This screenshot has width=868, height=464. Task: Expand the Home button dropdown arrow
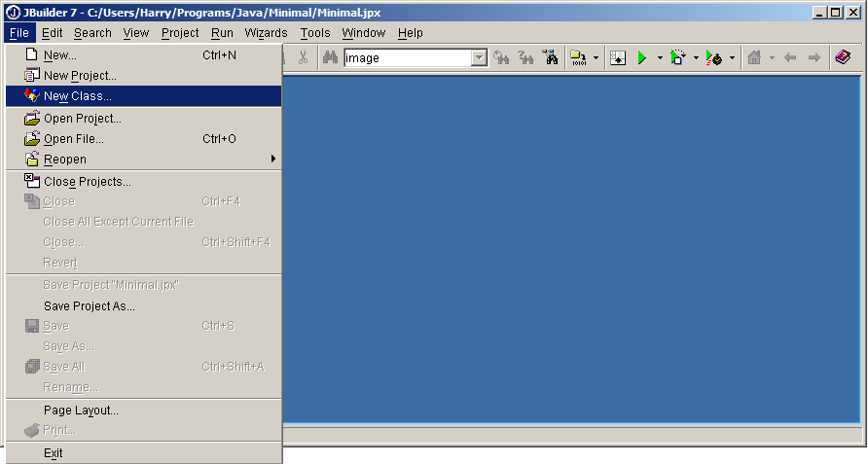coord(772,57)
